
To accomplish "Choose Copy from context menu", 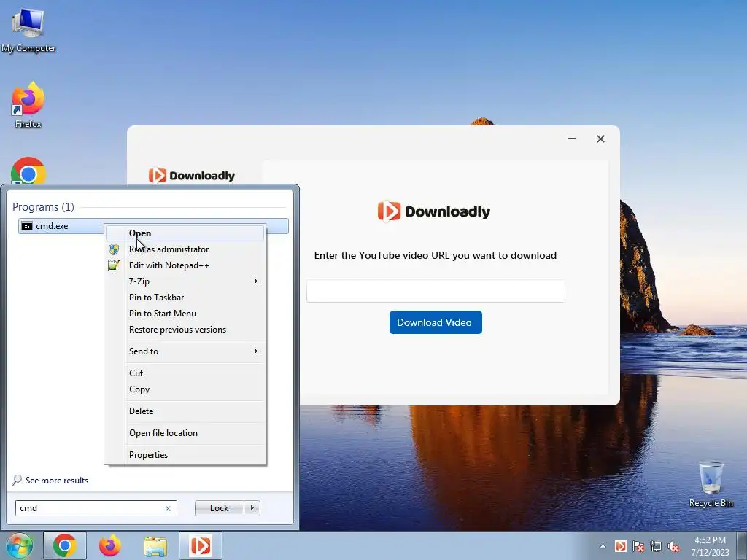I will coord(185,389).
